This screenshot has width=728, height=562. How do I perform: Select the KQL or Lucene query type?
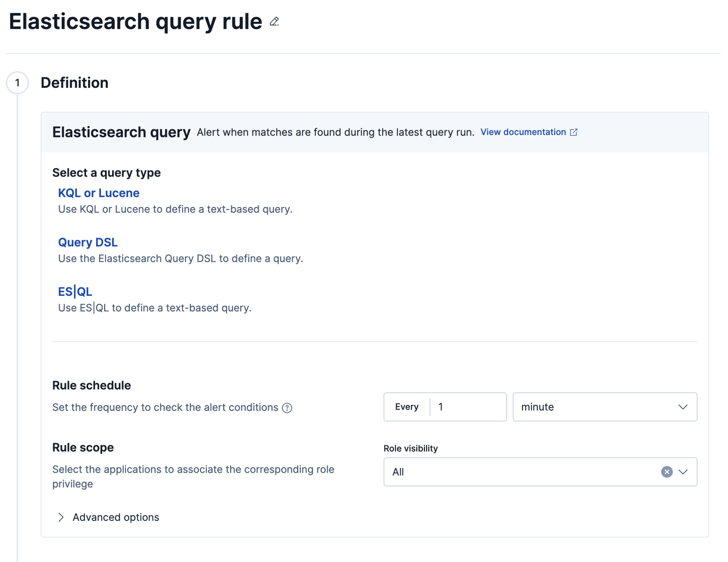99,193
